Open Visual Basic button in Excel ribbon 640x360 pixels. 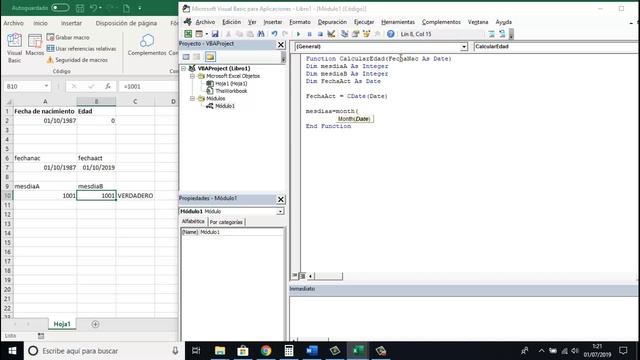coord(14,48)
